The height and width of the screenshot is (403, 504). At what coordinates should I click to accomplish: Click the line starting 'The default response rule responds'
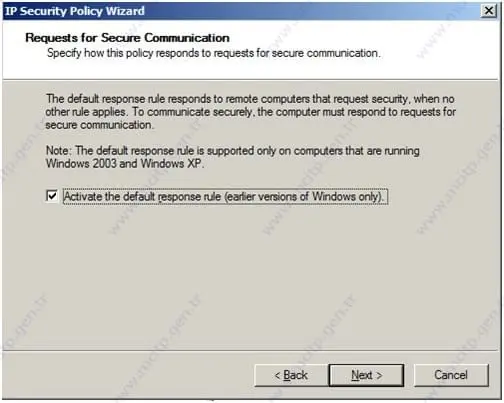(x=250, y=99)
